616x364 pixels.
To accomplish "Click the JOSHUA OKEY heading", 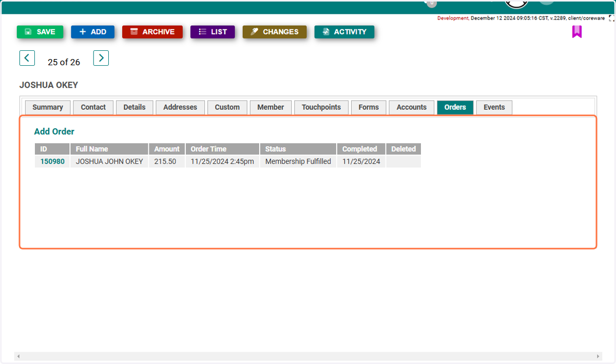I will (x=49, y=85).
